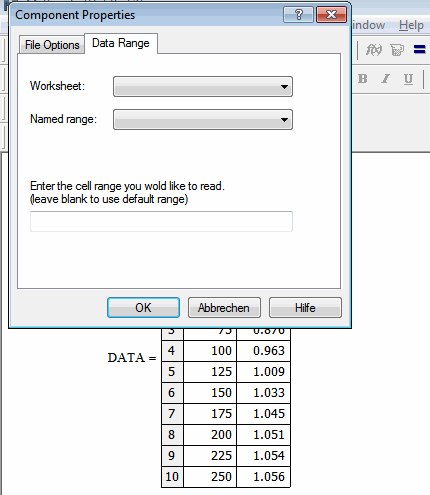Viewport: 430px width, 495px height.
Task: Open the Help menu in main window
Action: pos(411,25)
